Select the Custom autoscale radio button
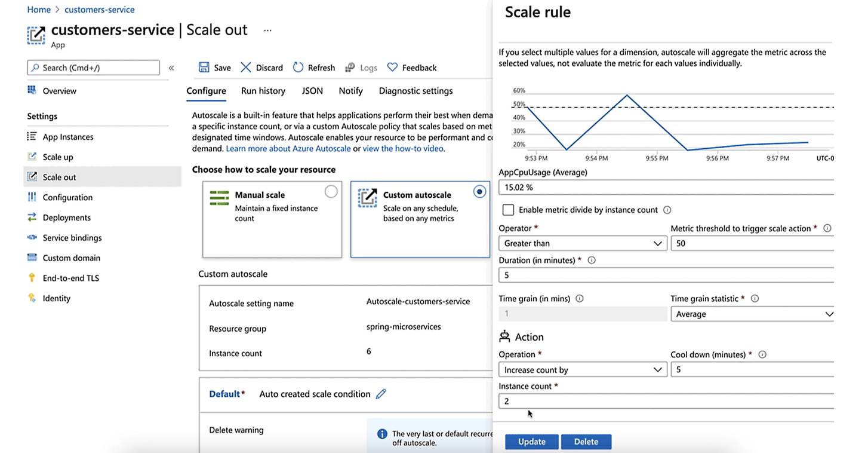The width and height of the screenshot is (868, 453). click(x=479, y=191)
